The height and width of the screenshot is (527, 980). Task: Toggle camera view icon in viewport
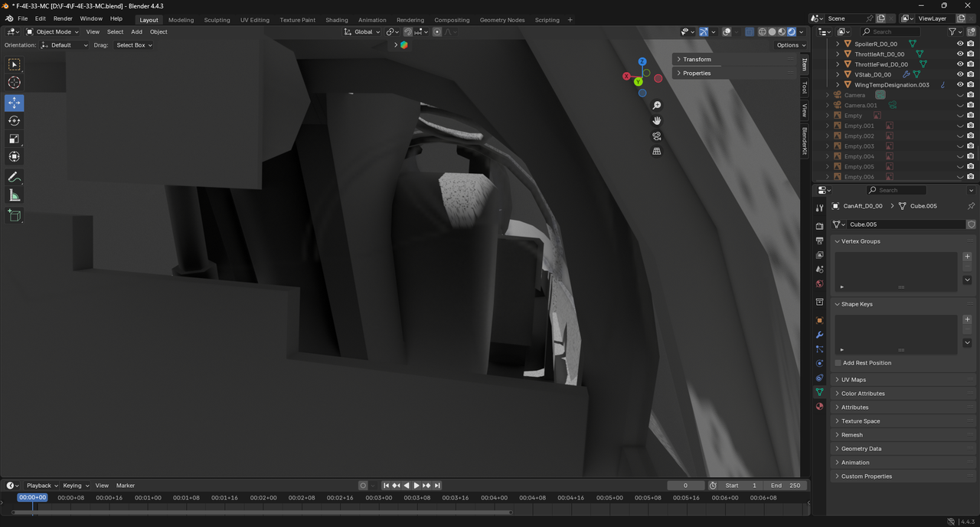pos(656,136)
